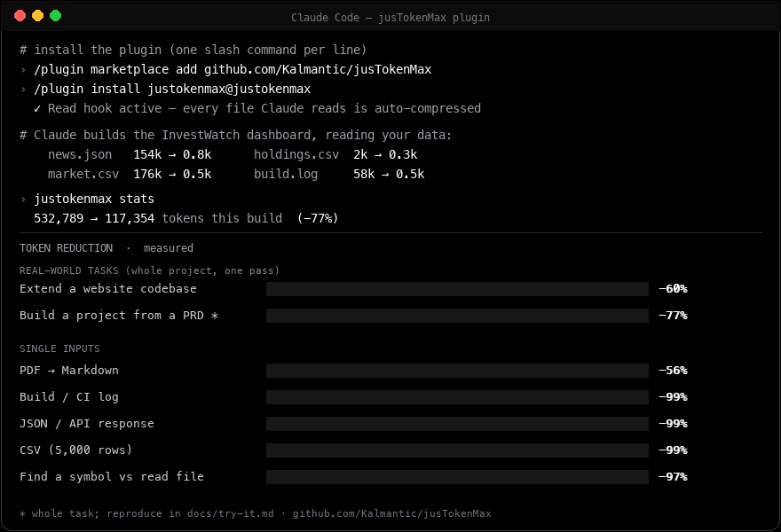Click the yellow minimize window button
Viewport: 781px width, 532px height.
tap(38, 16)
